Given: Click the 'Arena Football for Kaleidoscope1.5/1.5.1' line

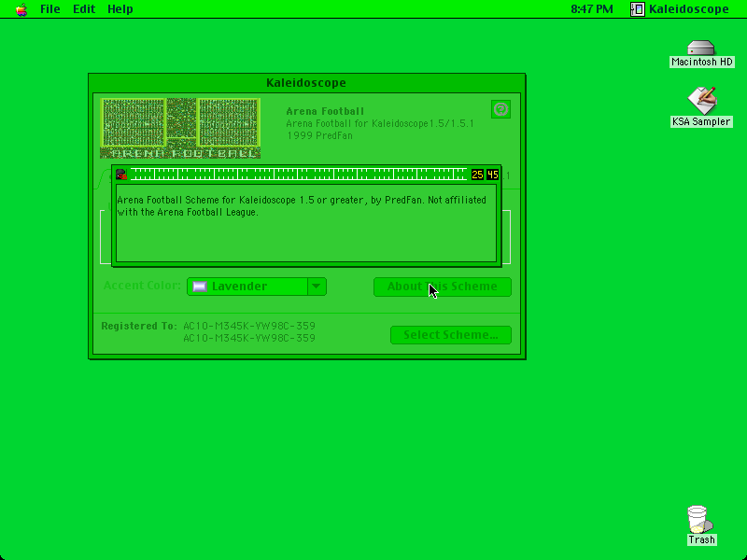Looking at the screenshot, I should click(380, 124).
